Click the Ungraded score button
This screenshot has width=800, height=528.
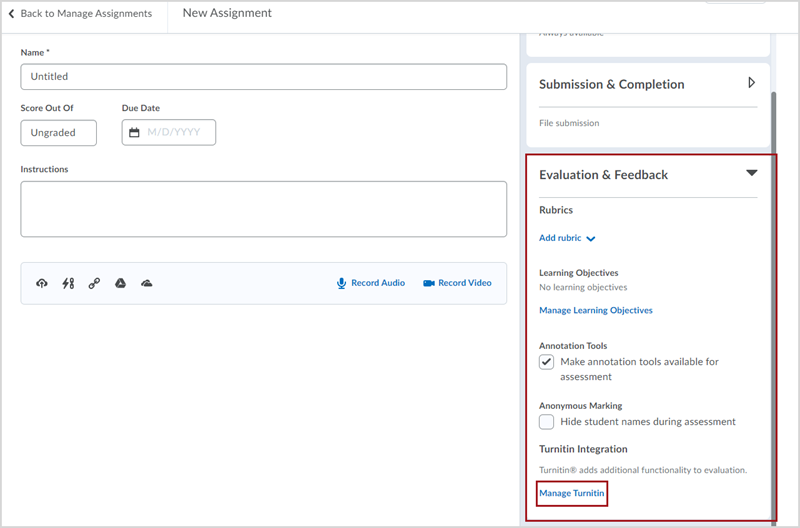59,133
